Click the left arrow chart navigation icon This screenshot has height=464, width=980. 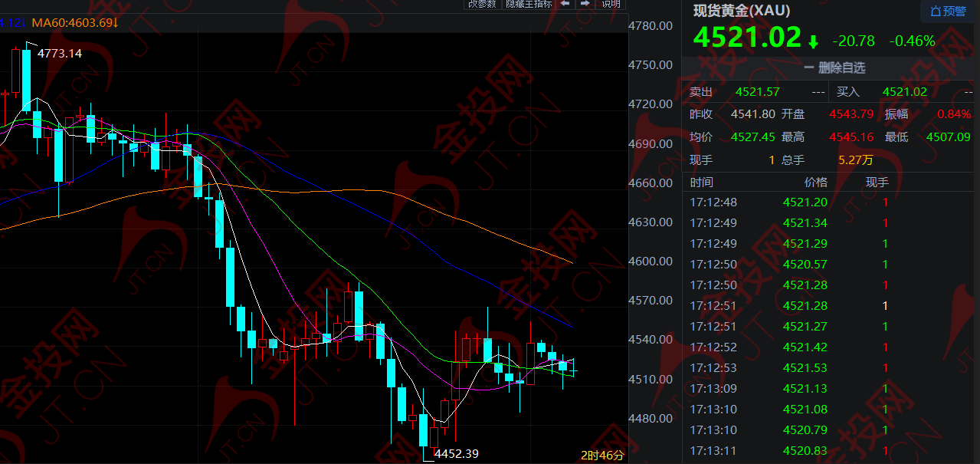point(565,3)
